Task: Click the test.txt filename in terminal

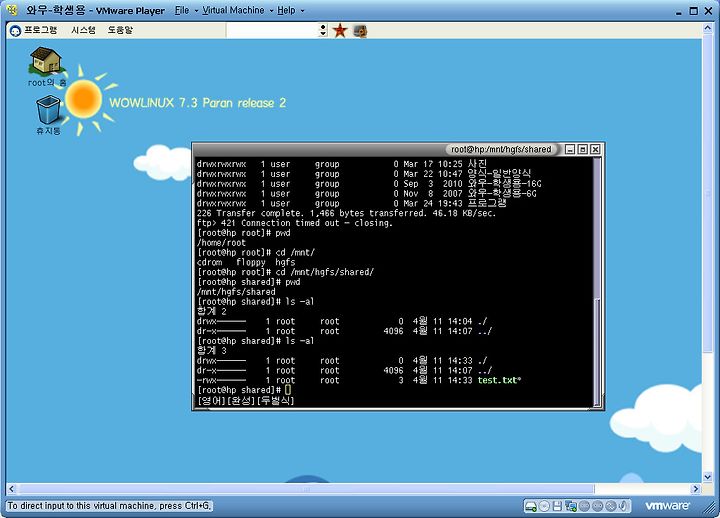Action: coord(498,380)
